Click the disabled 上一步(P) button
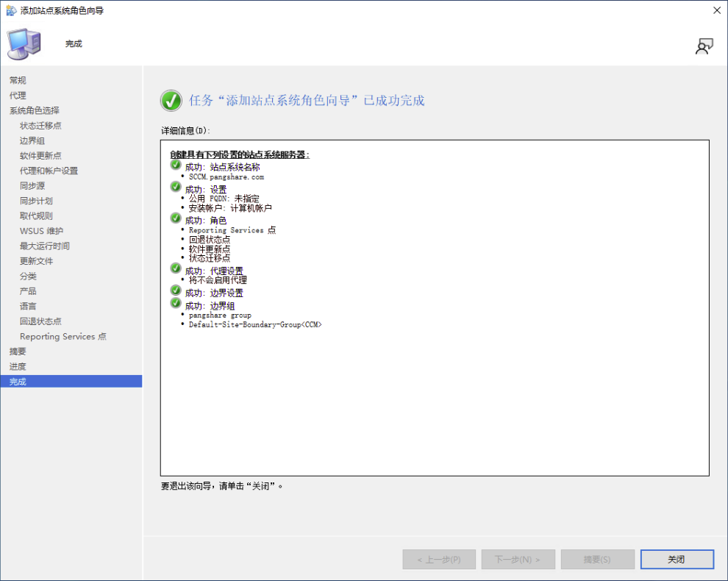The width and height of the screenshot is (728, 581). tap(439, 559)
